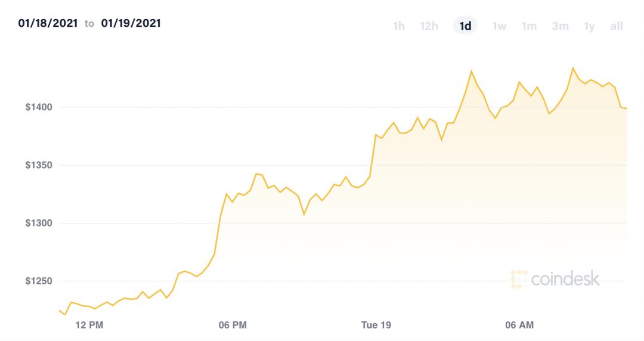Switch chart to 1m range

point(529,26)
